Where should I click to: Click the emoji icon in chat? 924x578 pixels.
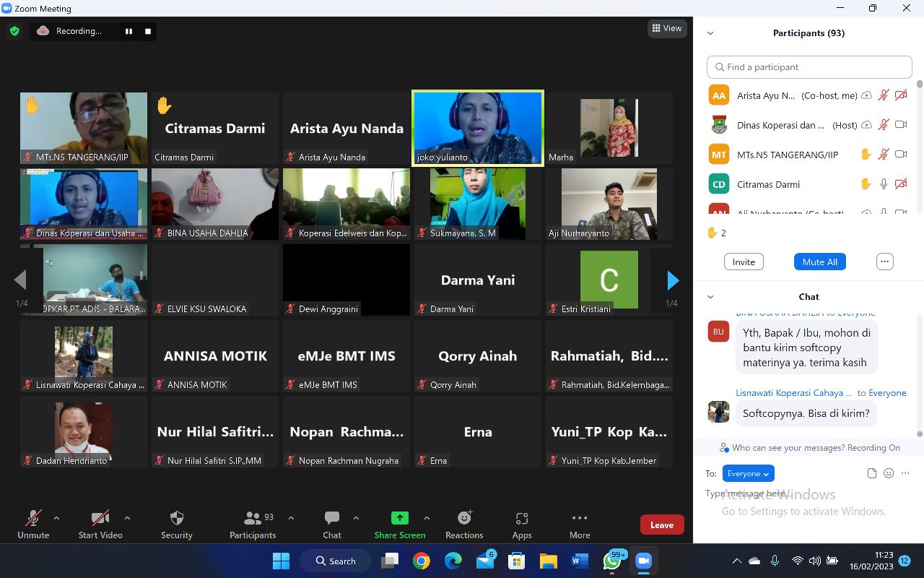tap(889, 473)
